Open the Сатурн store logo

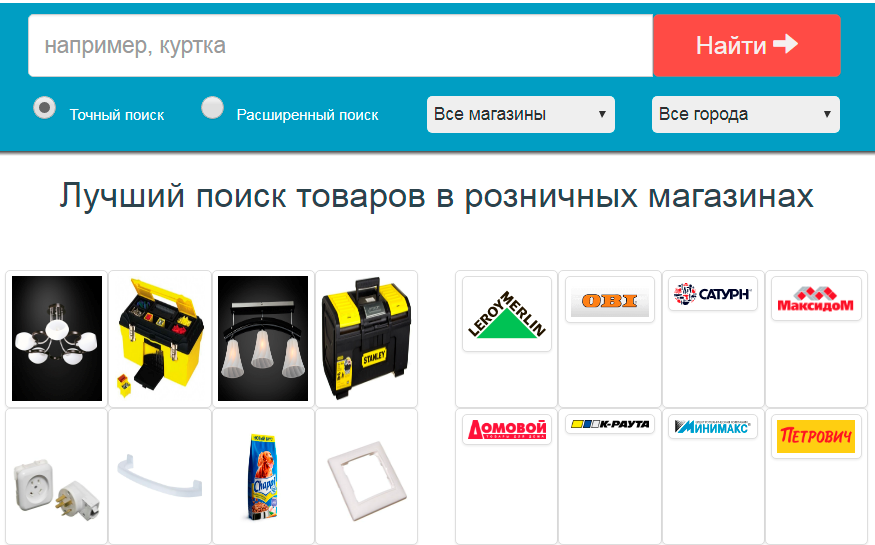713,293
